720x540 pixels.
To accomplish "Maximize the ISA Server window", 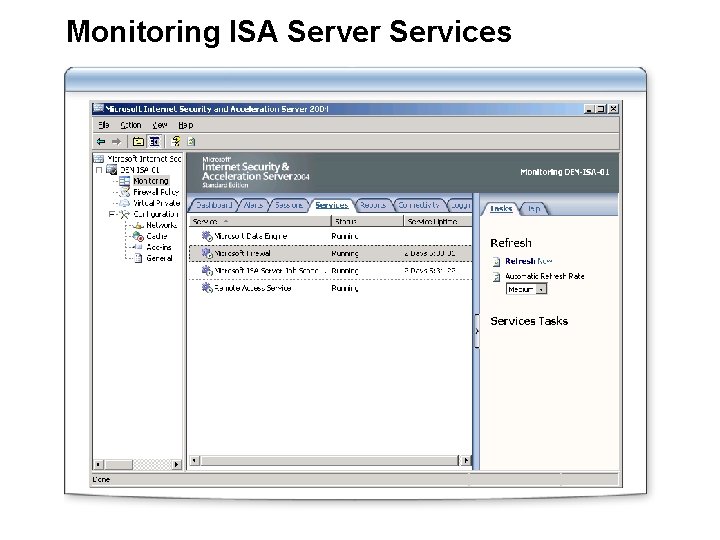I will point(601,109).
